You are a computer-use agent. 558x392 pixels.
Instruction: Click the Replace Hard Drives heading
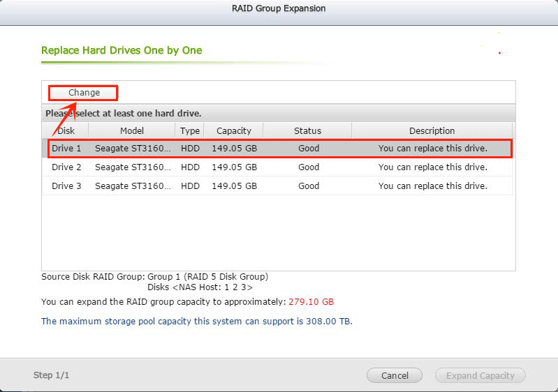pyautogui.click(x=122, y=51)
